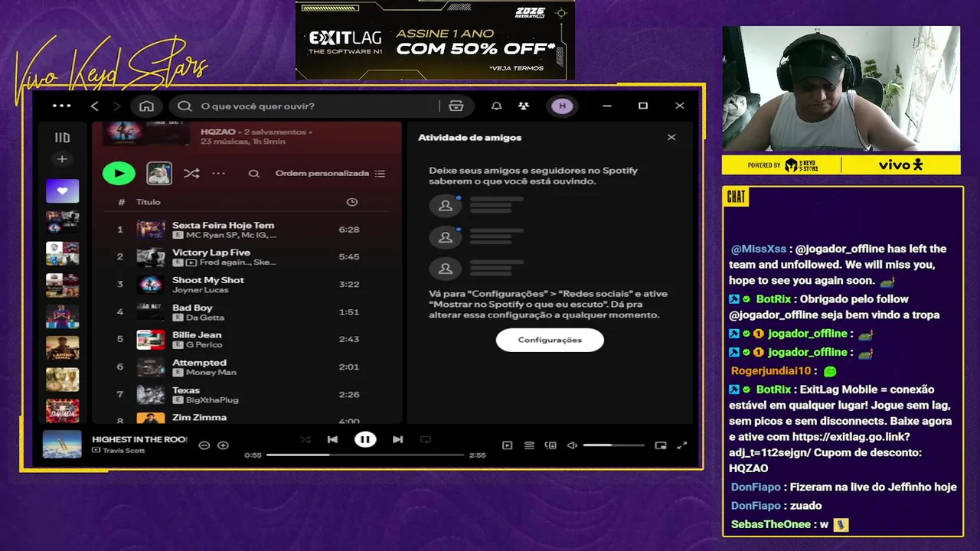This screenshot has height=551, width=980.
Task: Open the Browse icon in search bar
Action: 456,106
